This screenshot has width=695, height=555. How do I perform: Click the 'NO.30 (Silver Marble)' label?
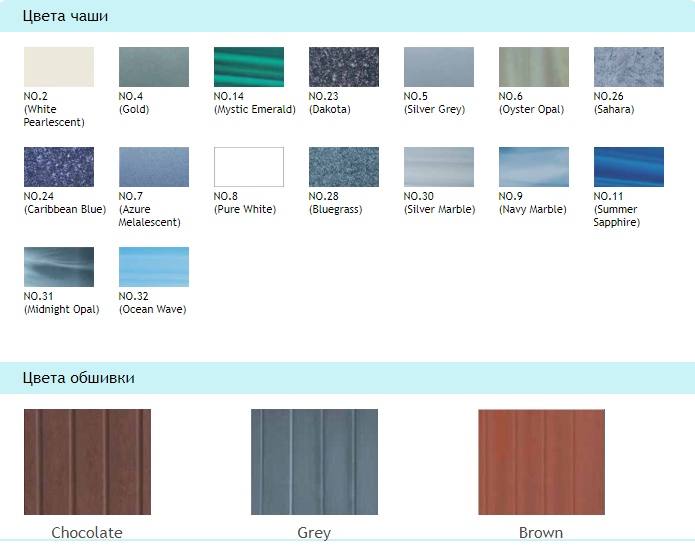[x=439, y=203]
